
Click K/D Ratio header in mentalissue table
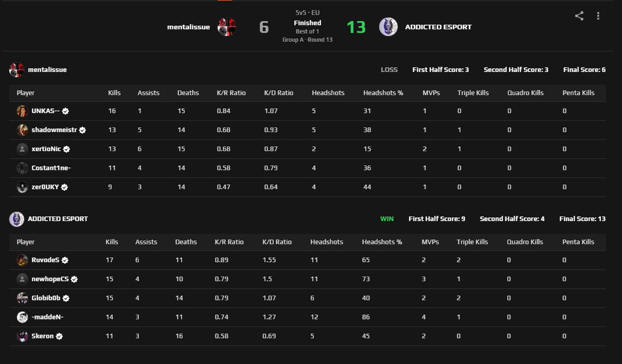pos(279,93)
